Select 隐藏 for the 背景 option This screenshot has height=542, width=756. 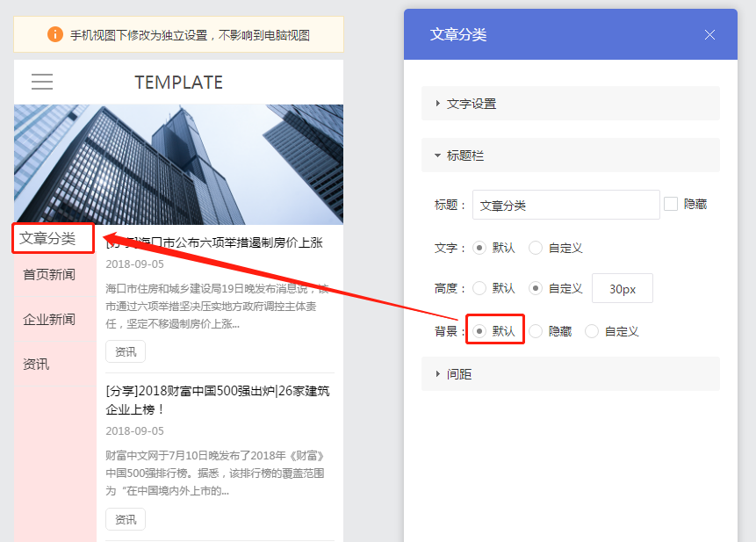click(536, 331)
